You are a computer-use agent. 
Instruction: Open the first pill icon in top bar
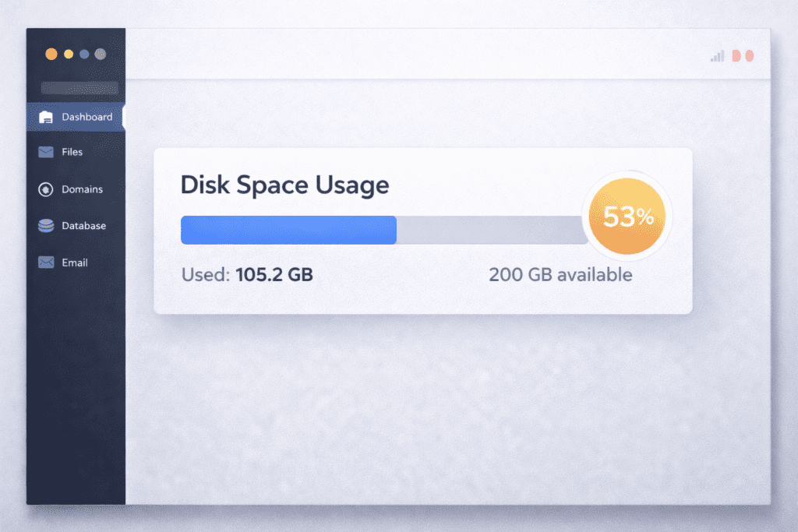pos(736,55)
